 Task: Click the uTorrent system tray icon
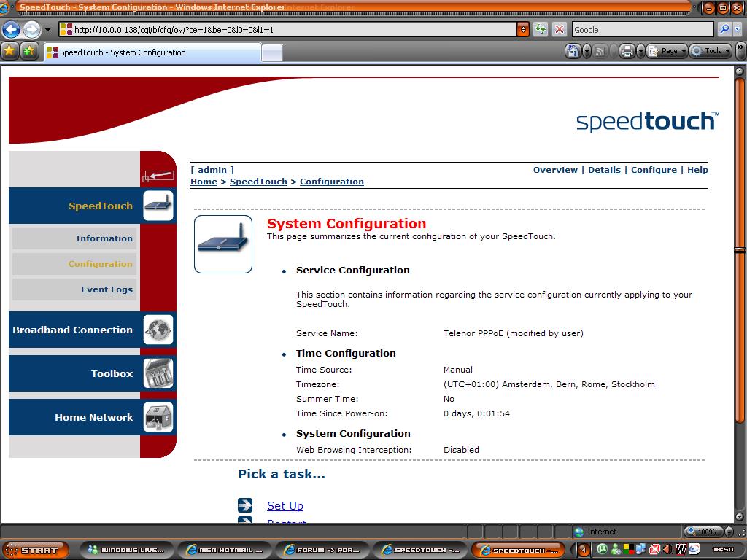(602, 550)
